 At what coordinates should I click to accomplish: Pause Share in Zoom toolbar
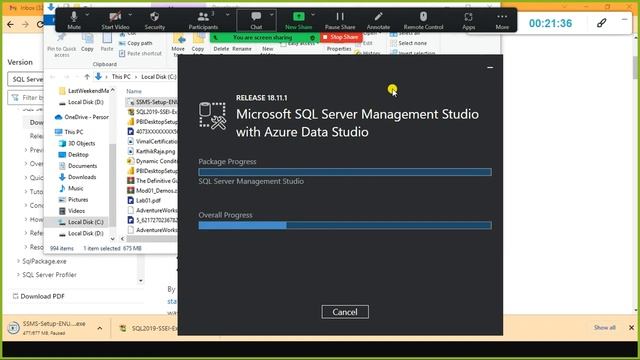point(340,20)
